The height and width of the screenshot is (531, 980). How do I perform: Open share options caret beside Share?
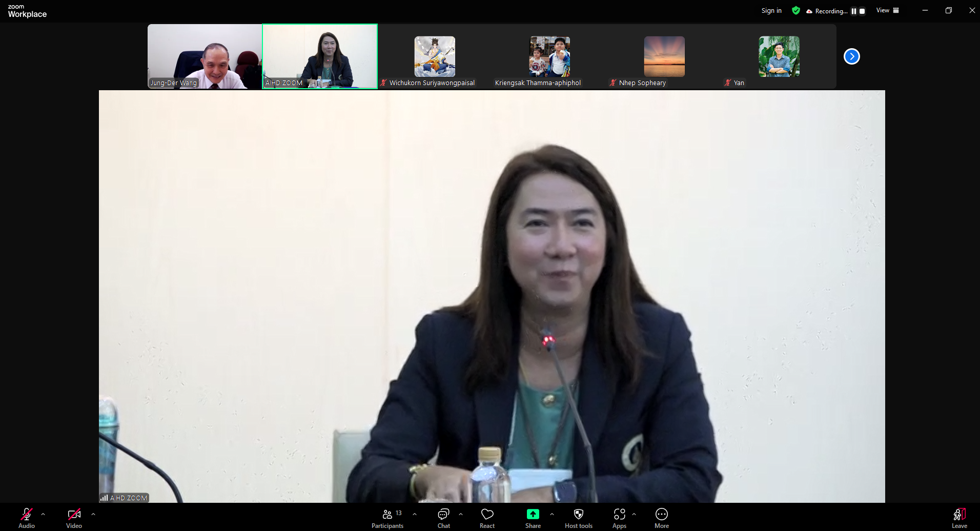pyautogui.click(x=552, y=514)
